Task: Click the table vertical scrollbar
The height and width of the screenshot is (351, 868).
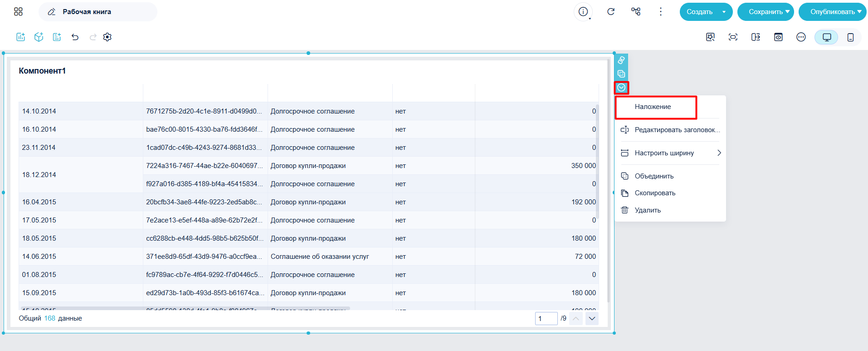Action: coord(597,161)
